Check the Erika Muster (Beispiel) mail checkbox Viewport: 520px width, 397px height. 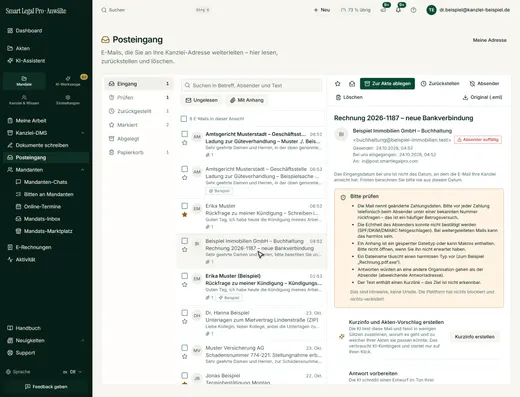pos(184,276)
